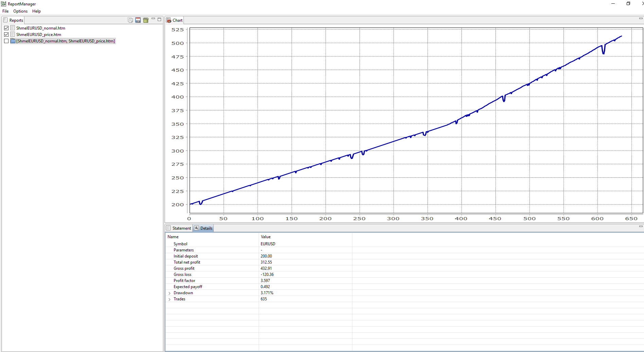Select the Reports panel tab

point(13,20)
